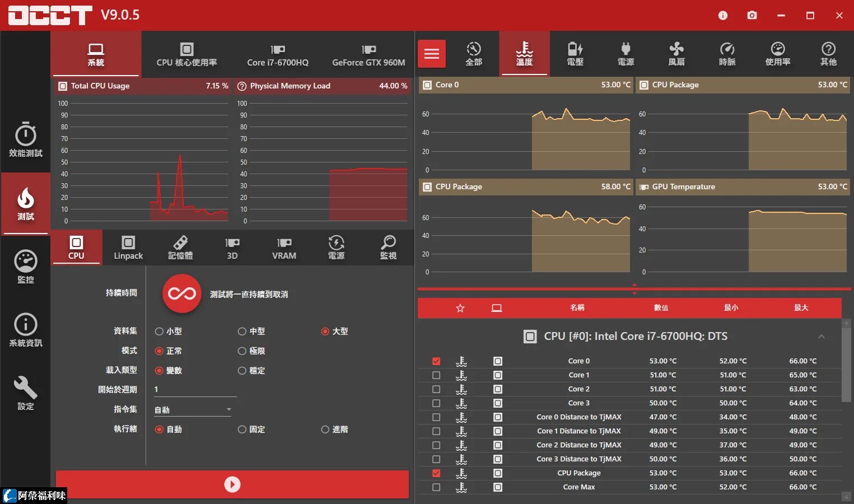Sort by the 名稱 name column
Image resolution: width=854 pixels, height=504 pixels.
point(577,308)
